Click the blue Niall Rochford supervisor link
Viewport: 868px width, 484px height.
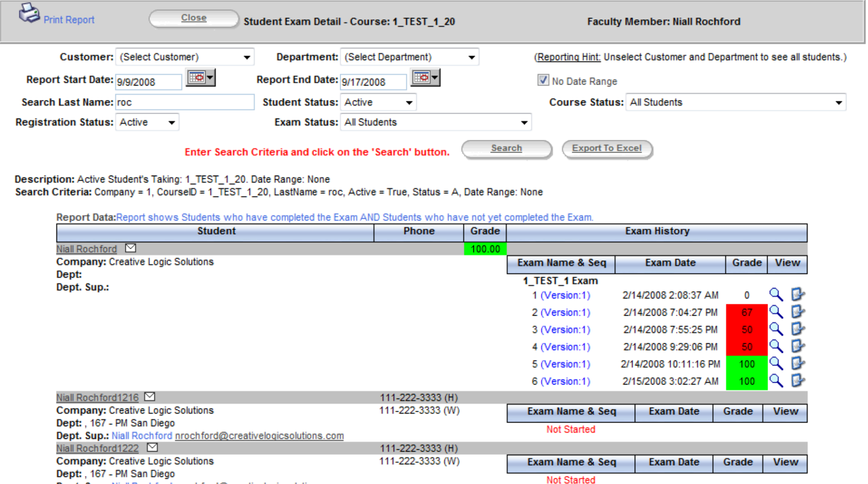pyautogui.click(x=142, y=436)
